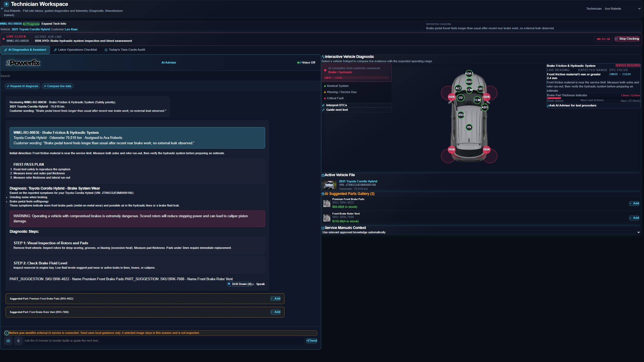The image size is (644, 362).
Task: Click the Search field in AI Adviser
Action: (x=160, y=76)
